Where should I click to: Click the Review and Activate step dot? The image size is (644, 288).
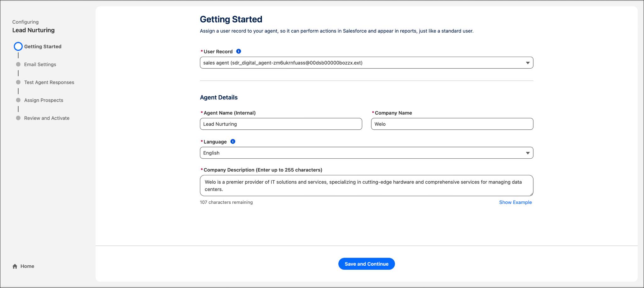[18, 118]
